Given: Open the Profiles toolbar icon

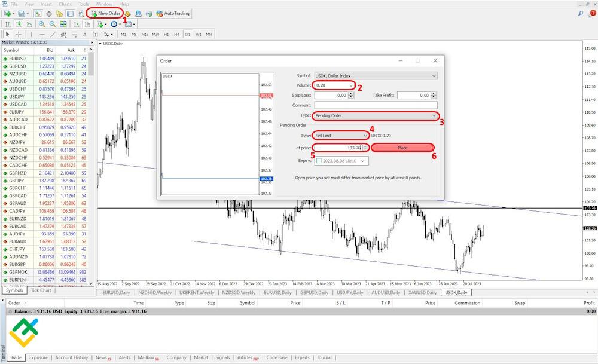Looking at the screenshot, I should [x=22, y=13].
